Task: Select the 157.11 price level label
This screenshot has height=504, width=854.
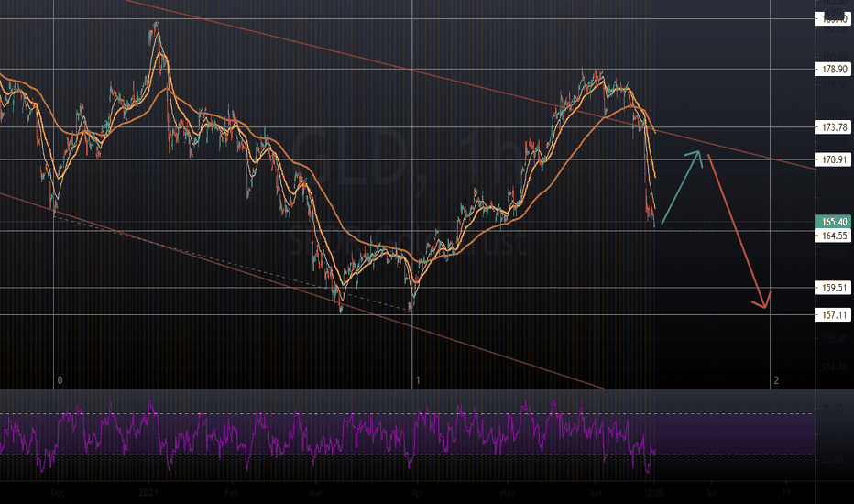Action: tap(833, 315)
